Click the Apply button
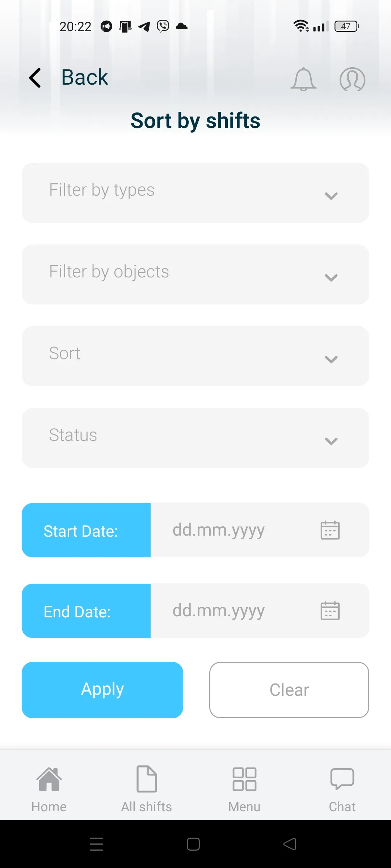This screenshot has height=868, width=391. click(102, 690)
